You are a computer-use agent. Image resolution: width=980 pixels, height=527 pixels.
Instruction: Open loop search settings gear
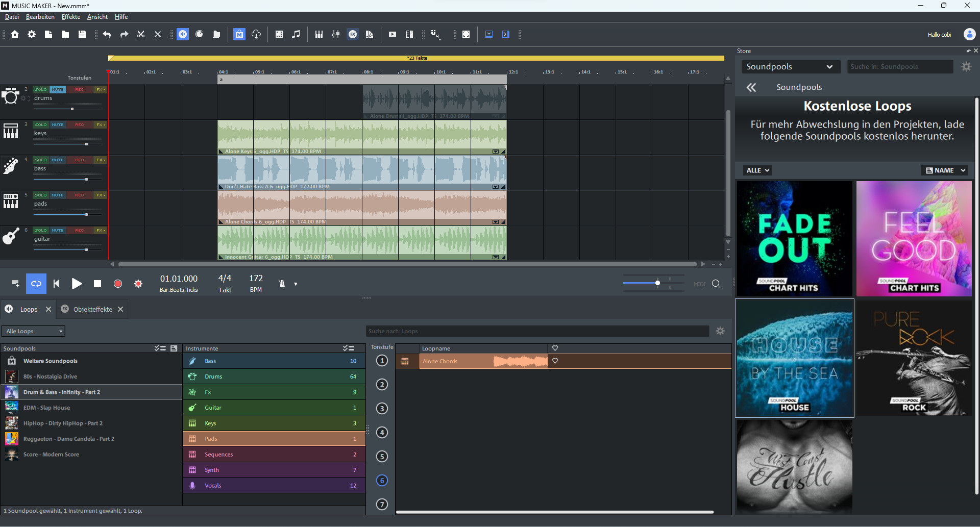tap(720, 331)
